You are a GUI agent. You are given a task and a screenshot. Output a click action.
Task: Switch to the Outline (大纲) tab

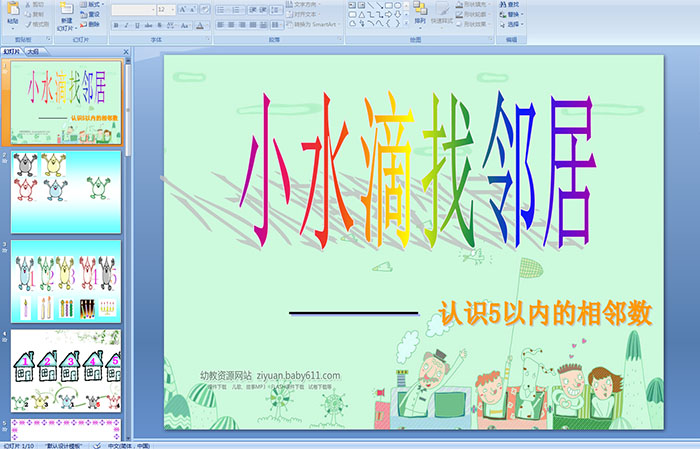coord(33,51)
